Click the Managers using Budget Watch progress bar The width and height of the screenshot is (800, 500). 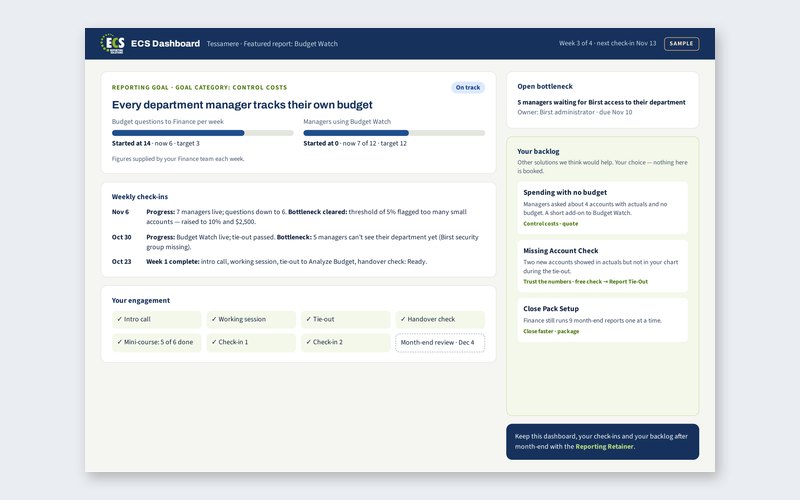394,133
